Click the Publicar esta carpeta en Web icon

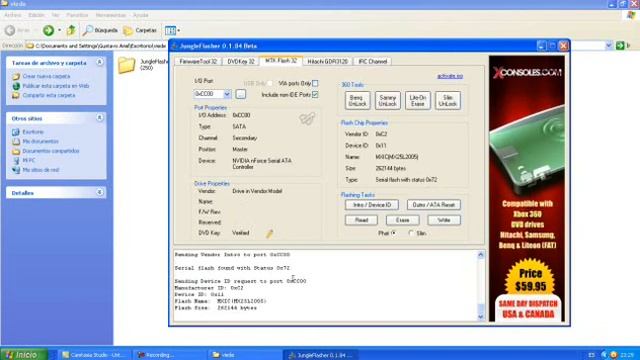pos(16,86)
